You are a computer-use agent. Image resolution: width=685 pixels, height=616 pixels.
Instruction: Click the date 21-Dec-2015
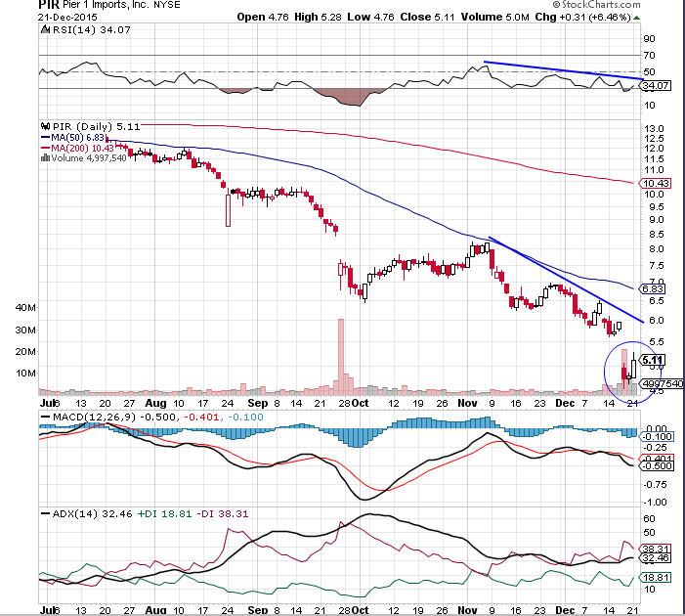[x=67, y=18]
